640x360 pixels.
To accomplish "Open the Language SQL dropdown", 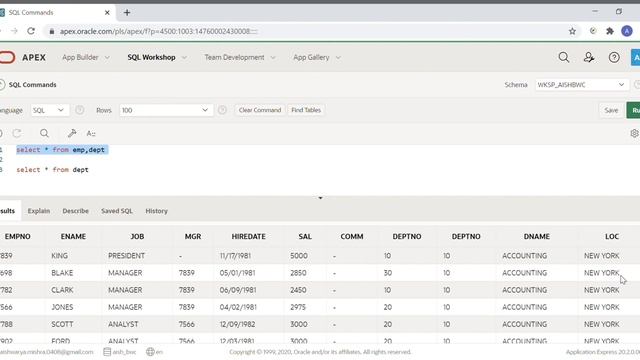I will [x=49, y=110].
